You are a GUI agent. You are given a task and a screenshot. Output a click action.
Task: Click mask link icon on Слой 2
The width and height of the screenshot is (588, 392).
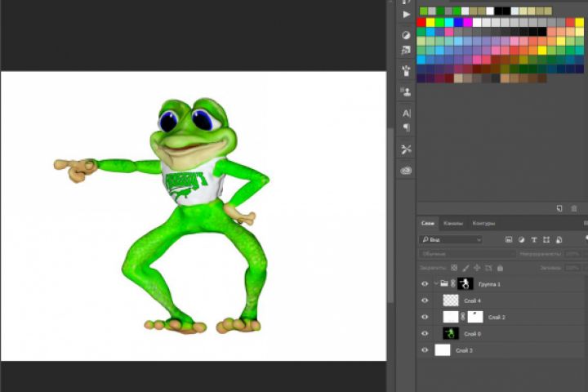463,317
